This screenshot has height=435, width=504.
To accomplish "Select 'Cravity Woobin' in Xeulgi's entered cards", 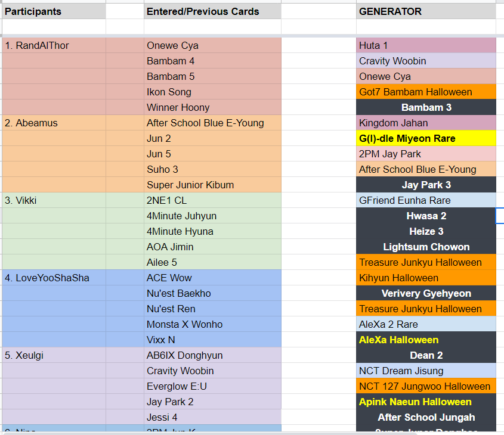I will pyautogui.click(x=212, y=371).
